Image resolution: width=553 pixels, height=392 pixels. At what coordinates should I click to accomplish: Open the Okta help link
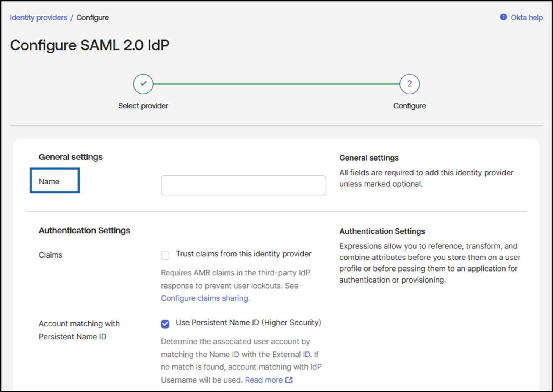click(x=526, y=17)
